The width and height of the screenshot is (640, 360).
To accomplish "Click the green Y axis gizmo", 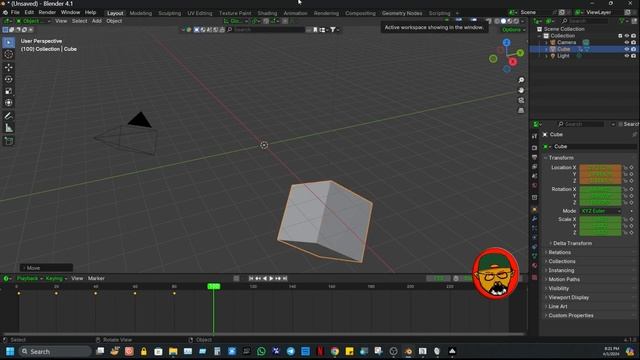I will [520, 53].
